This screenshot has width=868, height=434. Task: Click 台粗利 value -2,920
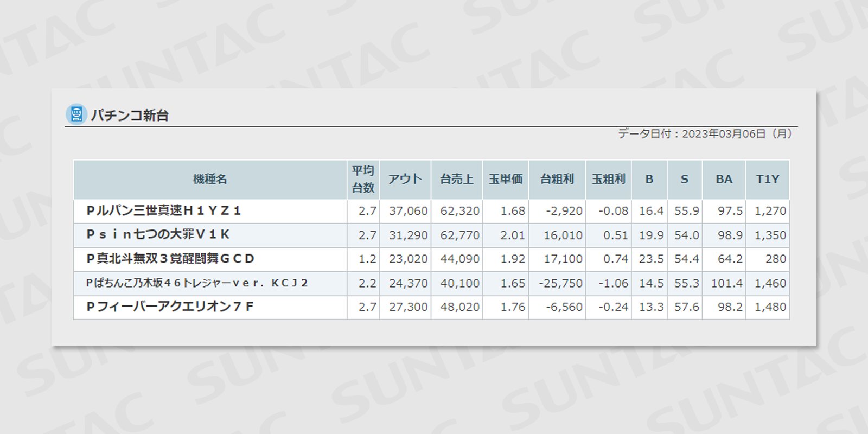tap(564, 211)
